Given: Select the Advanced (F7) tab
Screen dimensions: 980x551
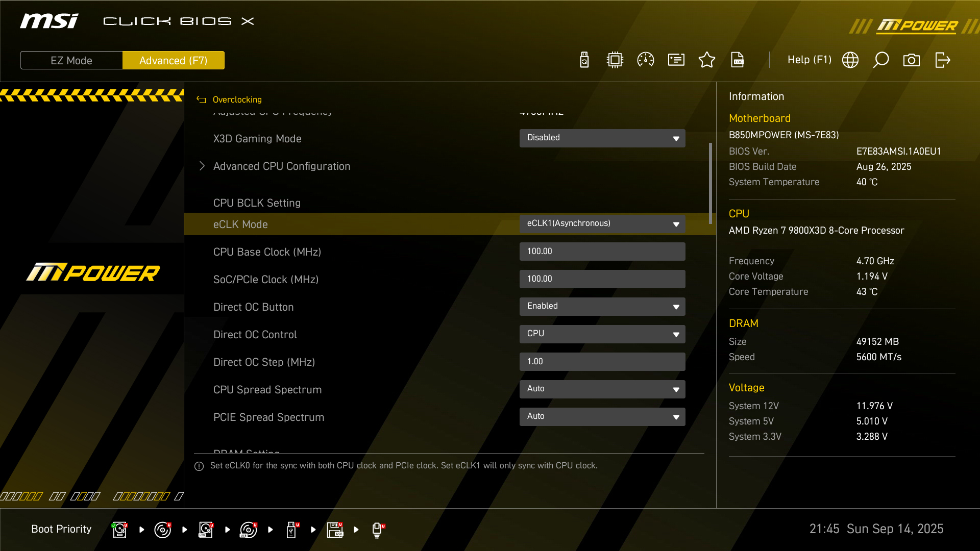Looking at the screenshot, I should [173, 60].
